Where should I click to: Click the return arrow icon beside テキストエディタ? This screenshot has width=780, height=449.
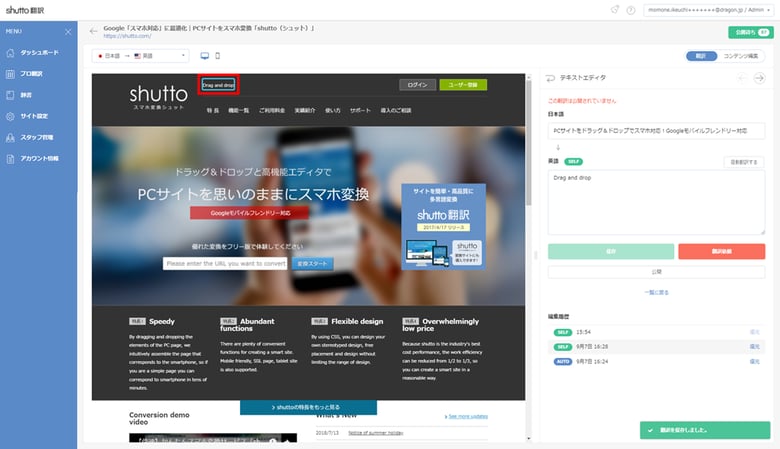[x=550, y=78]
